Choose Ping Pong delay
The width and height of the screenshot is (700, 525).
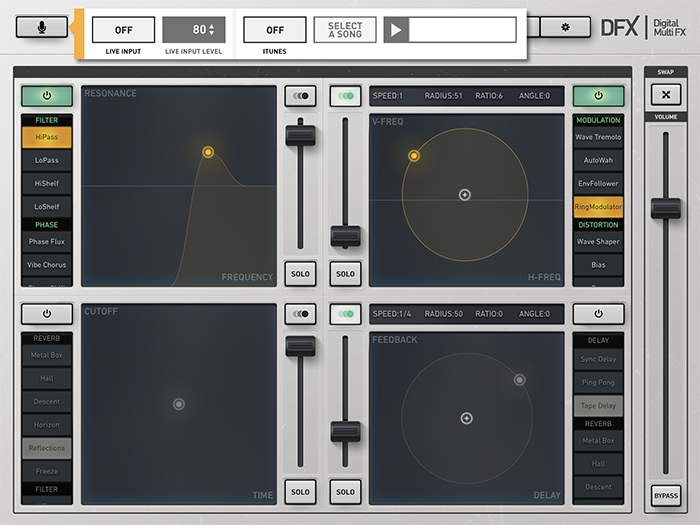[598, 383]
